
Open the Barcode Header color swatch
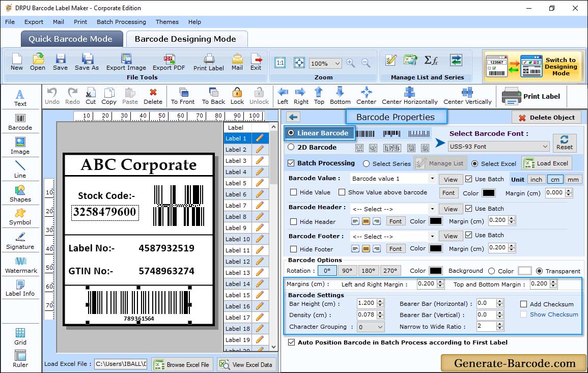(x=435, y=221)
